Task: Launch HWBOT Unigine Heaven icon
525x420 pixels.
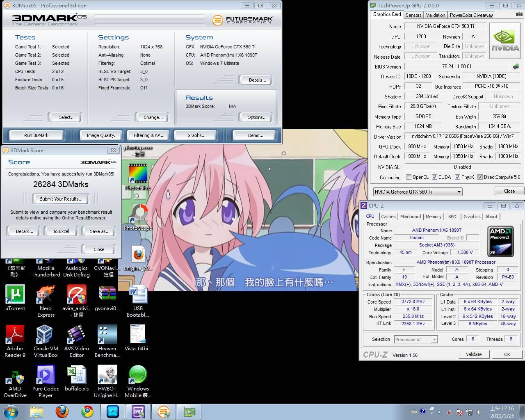Action: click(x=107, y=381)
